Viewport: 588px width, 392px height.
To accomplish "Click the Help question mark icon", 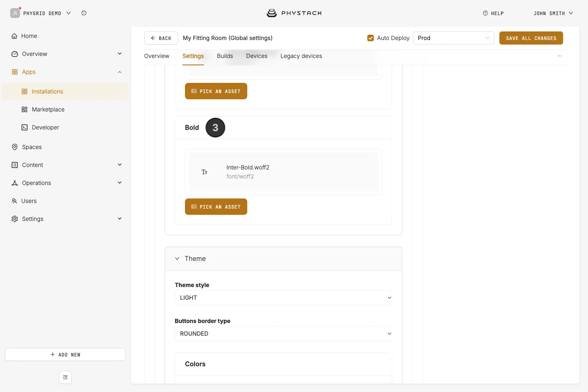I will pos(486,13).
